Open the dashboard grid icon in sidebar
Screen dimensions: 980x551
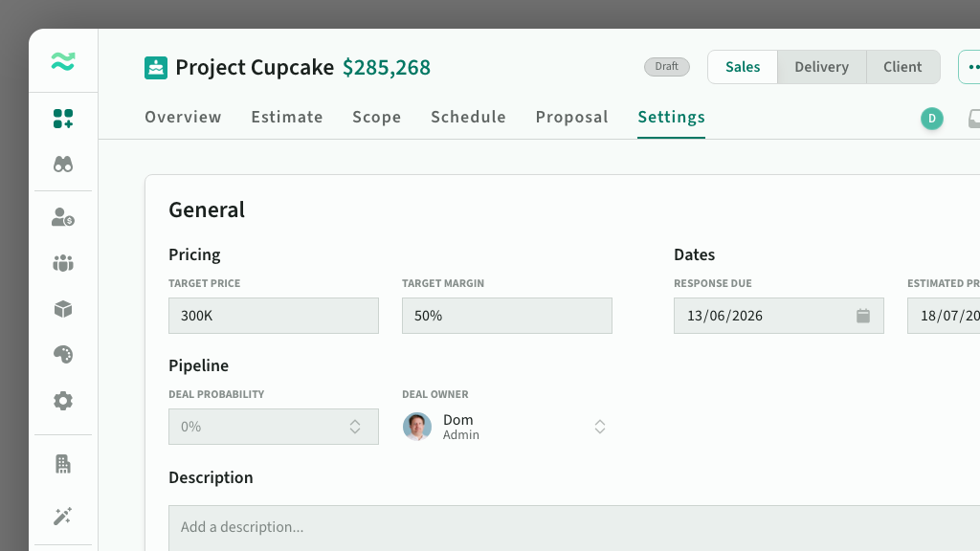63,118
